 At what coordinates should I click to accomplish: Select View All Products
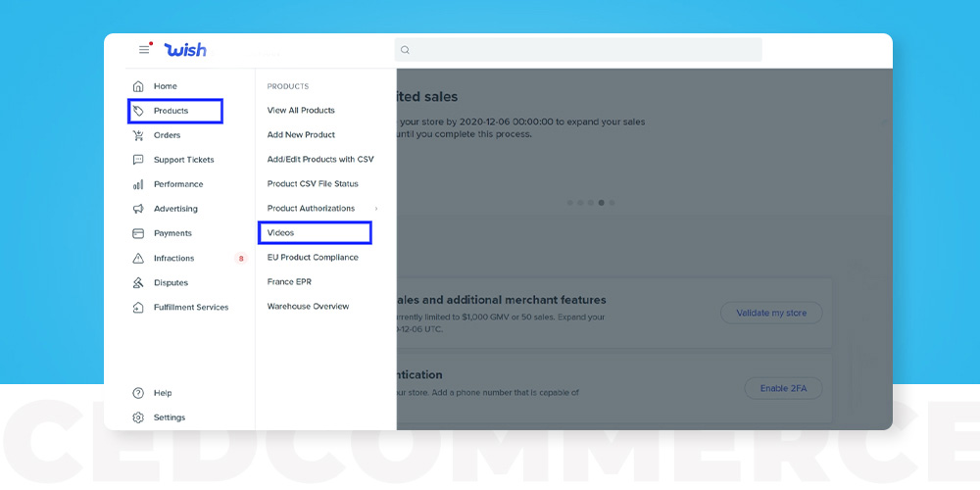point(301,110)
